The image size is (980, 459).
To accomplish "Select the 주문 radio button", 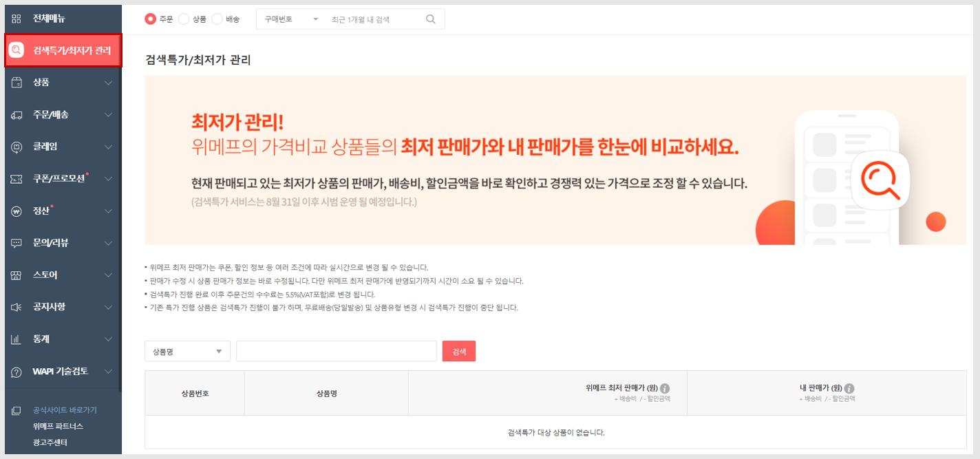I will (x=150, y=19).
